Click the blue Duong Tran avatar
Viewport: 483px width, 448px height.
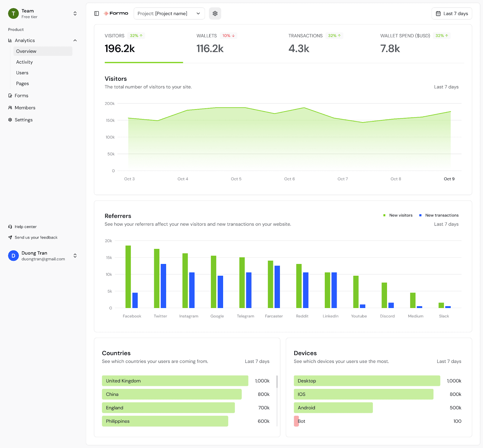pos(13,256)
